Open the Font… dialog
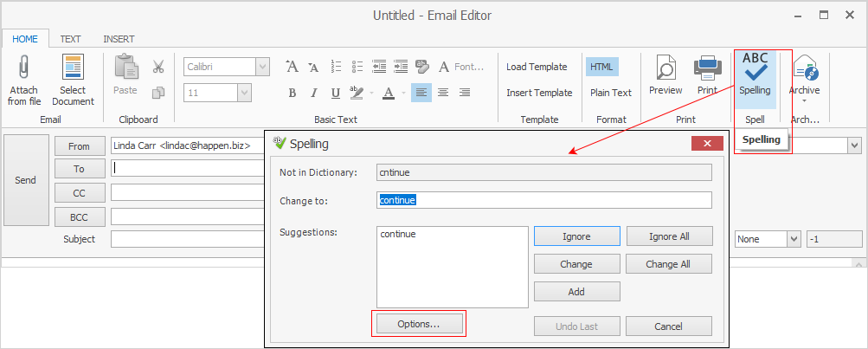This screenshot has width=868, height=349. 461,67
